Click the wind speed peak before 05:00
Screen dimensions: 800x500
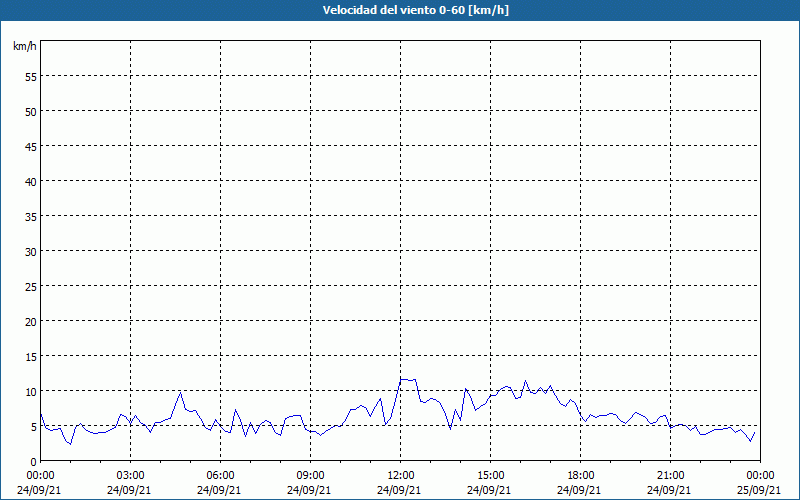click(180, 392)
